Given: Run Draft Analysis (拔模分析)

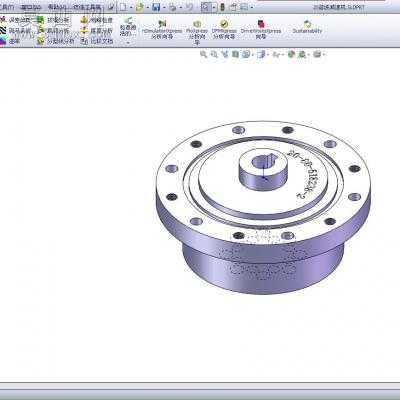Looking at the screenshot, I should 53,20.
